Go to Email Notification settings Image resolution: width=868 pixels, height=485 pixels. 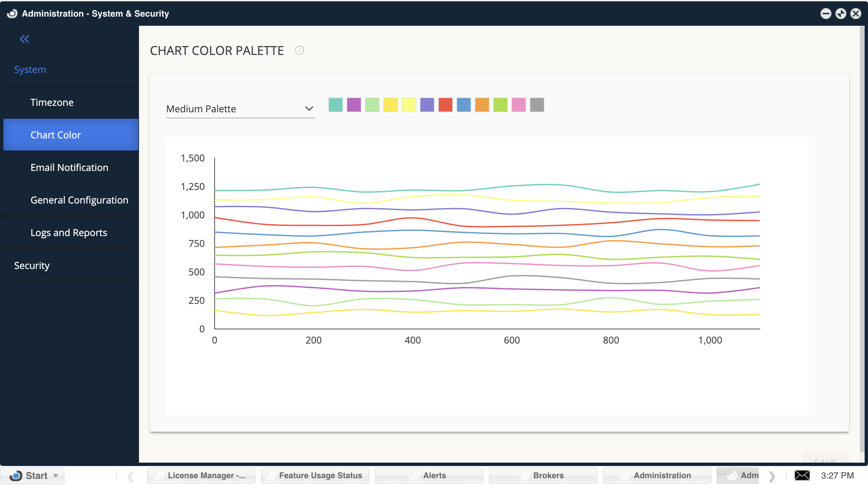(69, 168)
